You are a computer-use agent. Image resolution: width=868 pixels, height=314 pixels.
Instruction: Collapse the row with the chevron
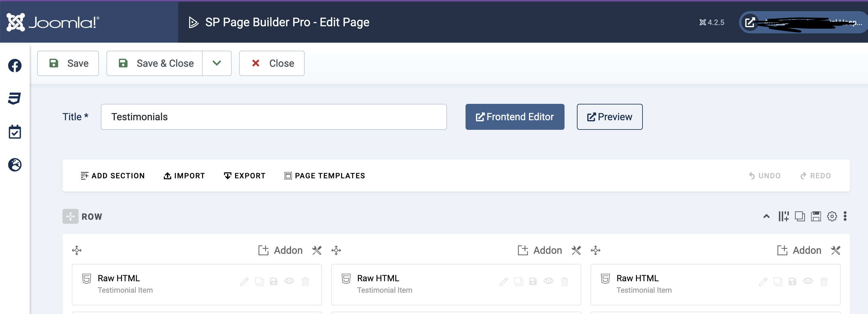click(x=766, y=216)
